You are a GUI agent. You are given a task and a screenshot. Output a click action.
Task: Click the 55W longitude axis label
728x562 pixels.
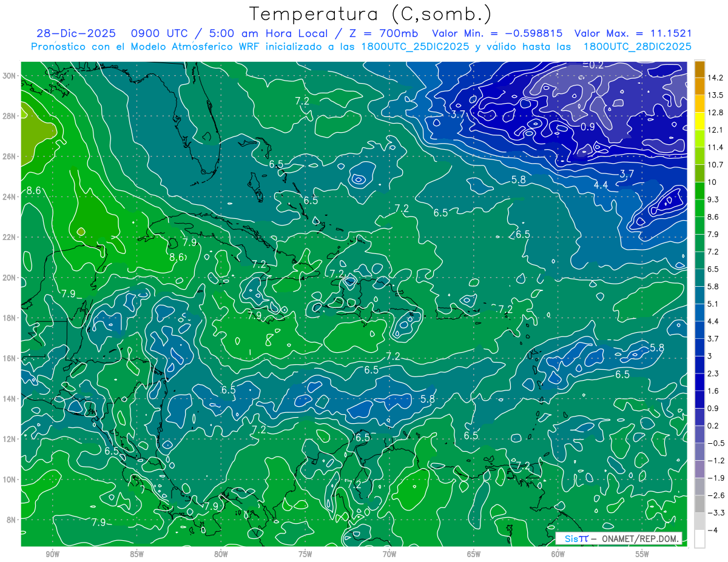tap(642, 555)
